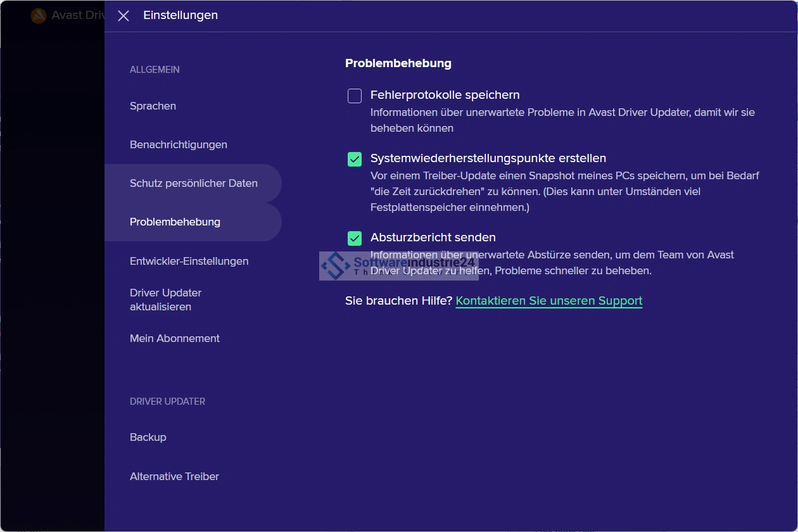Click the orange Avast logo icon
The height and width of the screenshot is (532, 798).
pyautogui.click(x=39, y=16)
